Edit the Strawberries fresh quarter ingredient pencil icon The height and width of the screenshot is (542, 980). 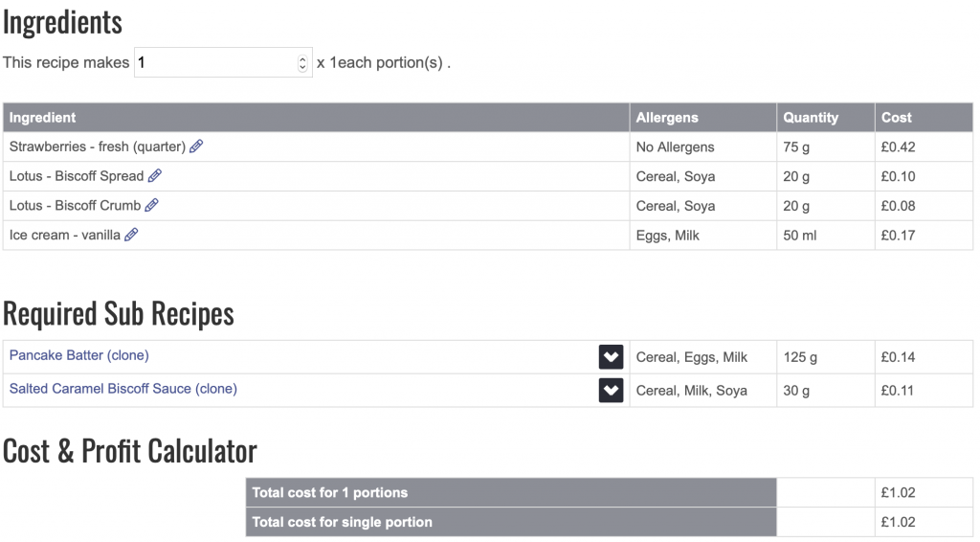point(196,147)
